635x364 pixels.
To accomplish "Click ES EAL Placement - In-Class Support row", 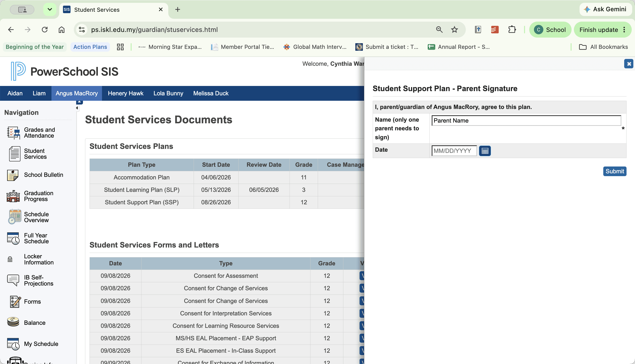I will coord(226,351).
